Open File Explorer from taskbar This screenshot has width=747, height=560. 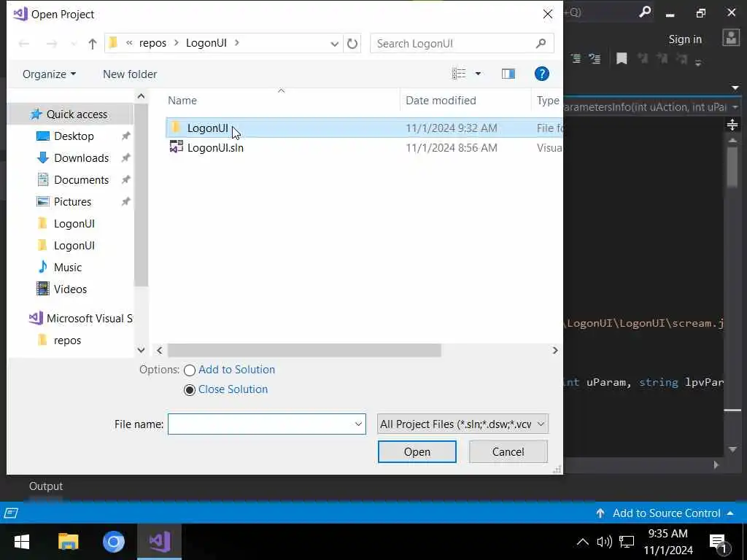(x=68, y=542)
